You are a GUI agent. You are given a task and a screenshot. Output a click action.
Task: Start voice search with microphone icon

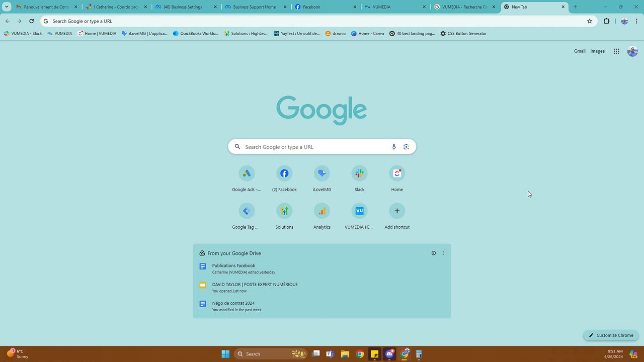[394, 147]
